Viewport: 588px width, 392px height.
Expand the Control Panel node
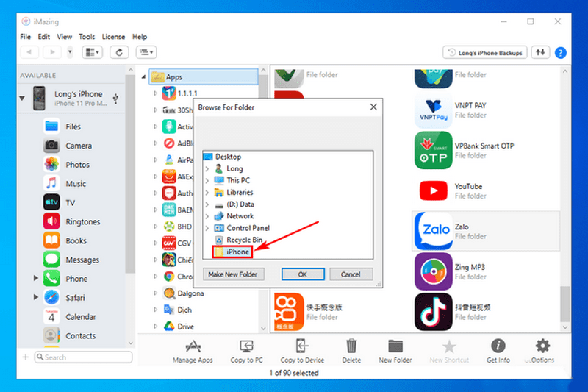pos(207,228)
